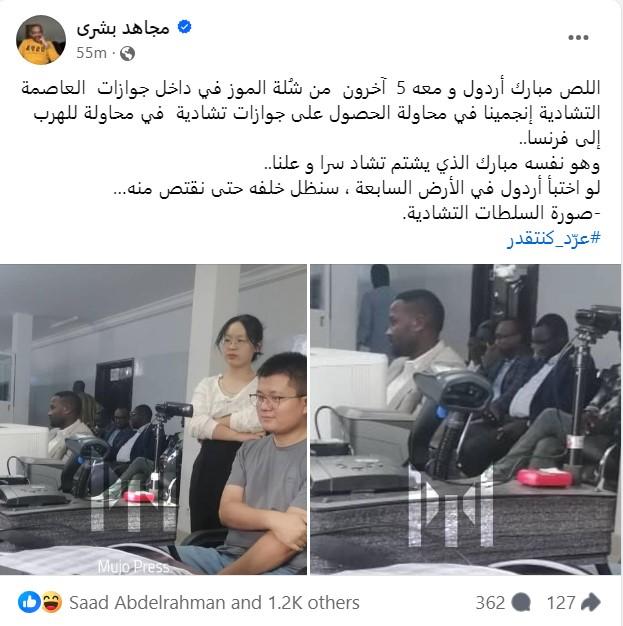Open the author's profile picture

[x=41, y=40]
